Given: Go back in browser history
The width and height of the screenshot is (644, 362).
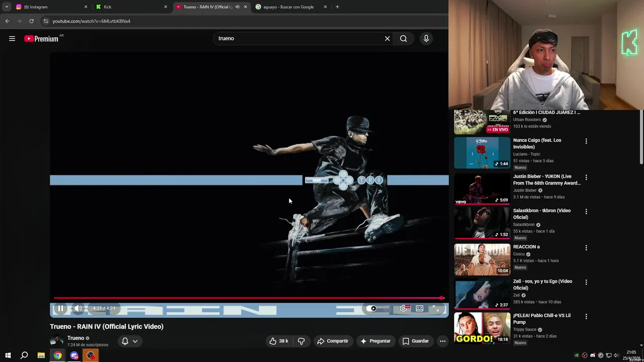Looking at the screenshot, I should tap(7, 21).
